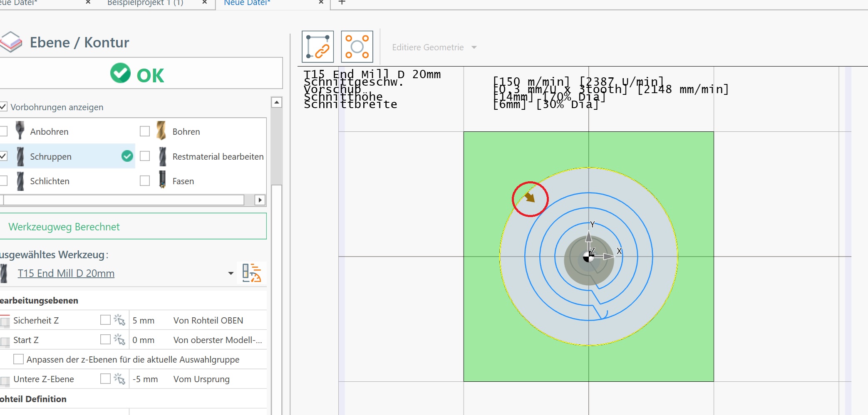
Task: Click the chain geometry selection icon
Action: 317,47
